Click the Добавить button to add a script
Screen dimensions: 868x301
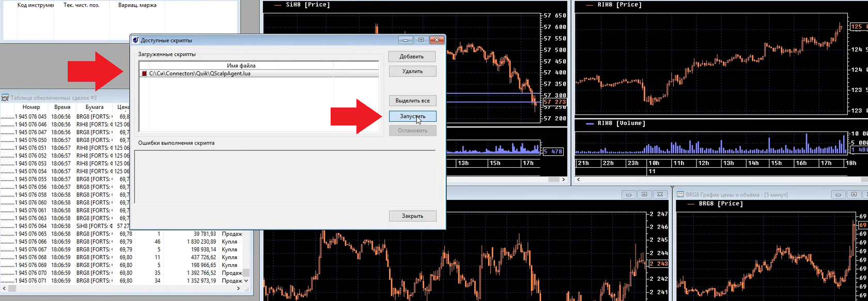[412, 57]
